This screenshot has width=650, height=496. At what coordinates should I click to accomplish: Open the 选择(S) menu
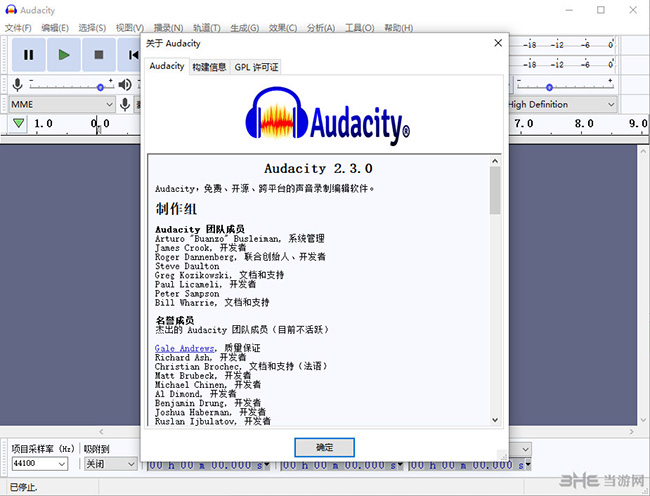pyautogui.click(x=92, y=28)
